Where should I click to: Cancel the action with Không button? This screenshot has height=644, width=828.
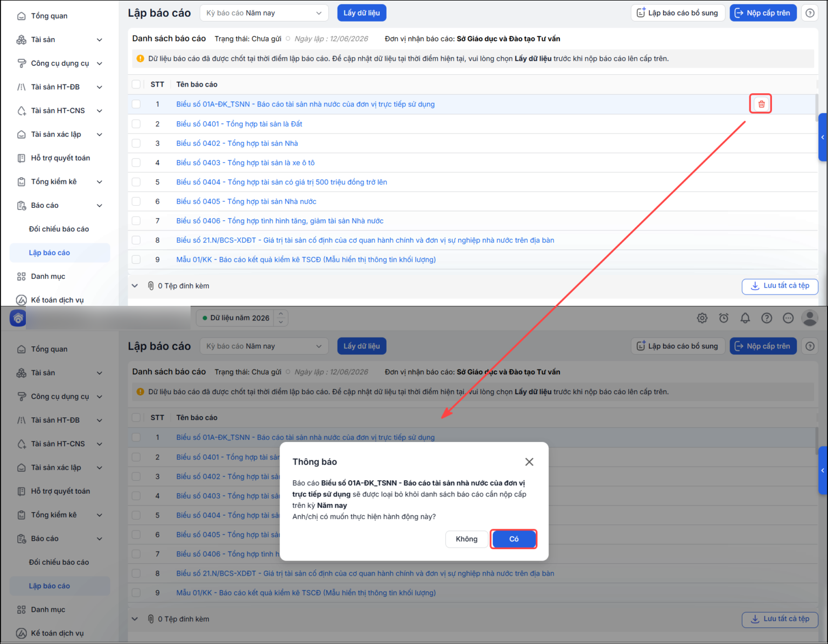tap(466, 539)
